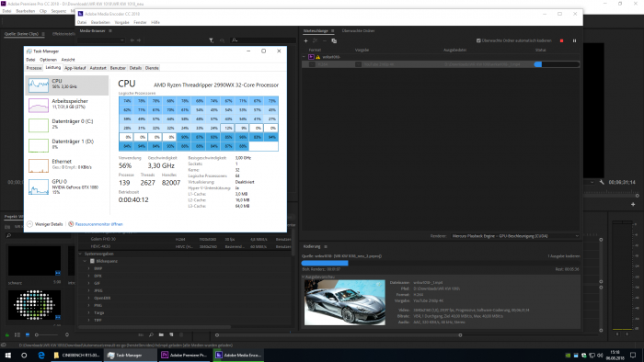Screen dimensions: 644x362
Task: Switch project panel to list view icon
Action: pyautogui.click(x=17, y=335)
